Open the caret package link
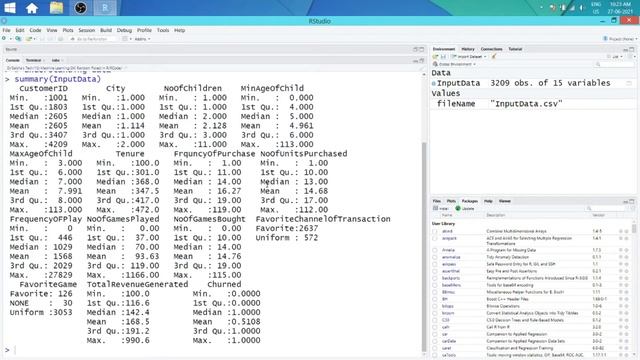The image size is (640, 360). point(447,348)
